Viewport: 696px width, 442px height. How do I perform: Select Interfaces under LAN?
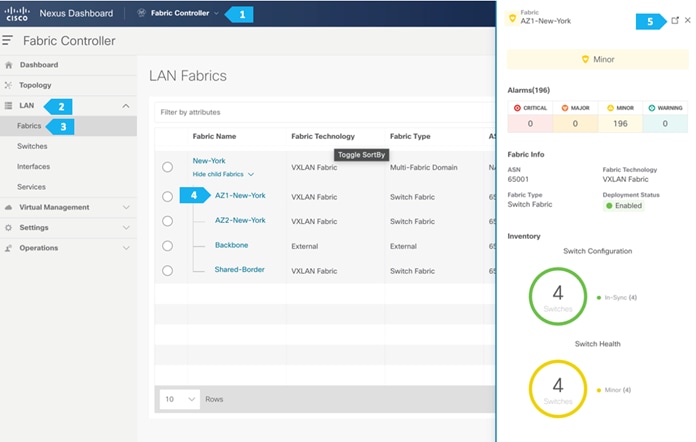[x=33, y=166]
